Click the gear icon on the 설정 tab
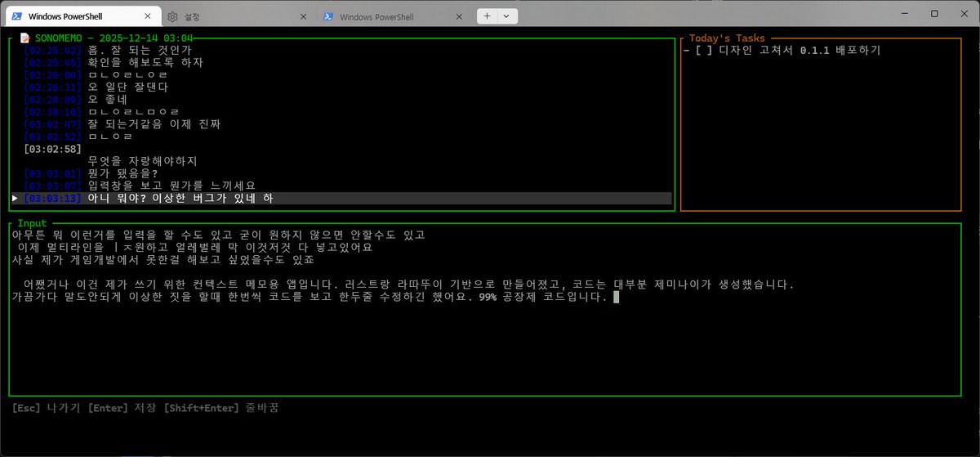The height and width of the screenshot is (457, 980). (172, 16)
